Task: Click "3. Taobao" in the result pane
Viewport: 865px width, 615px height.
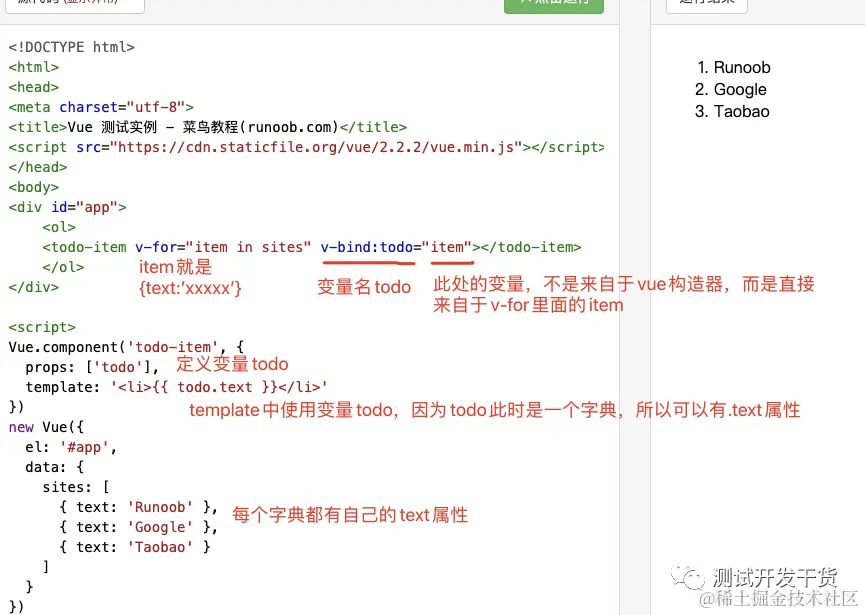Action: pyautogui.click(x=732, y=111)
